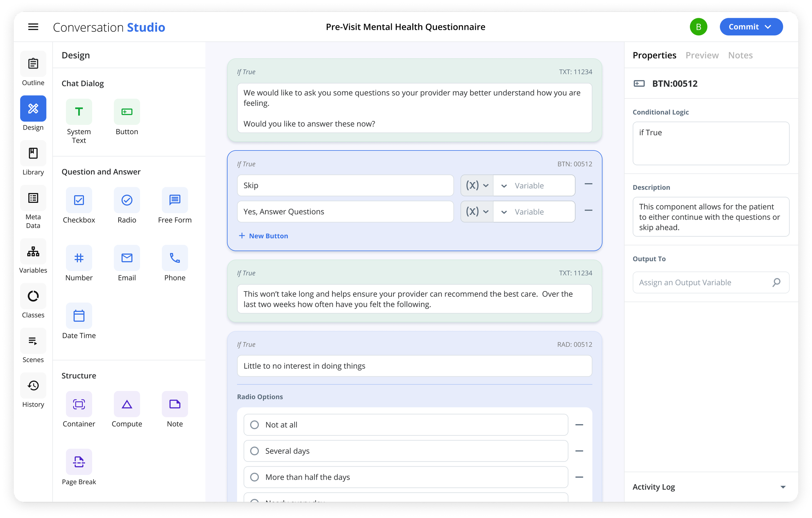Image resolution: width=812 pixels, height=518 pixels.
Task: Click the Variables hierarchy icon
Action: (x=33, y=252)
